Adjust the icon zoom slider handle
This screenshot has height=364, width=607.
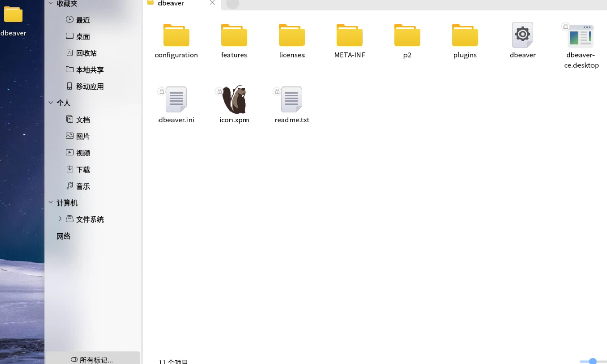coord(592,361)
